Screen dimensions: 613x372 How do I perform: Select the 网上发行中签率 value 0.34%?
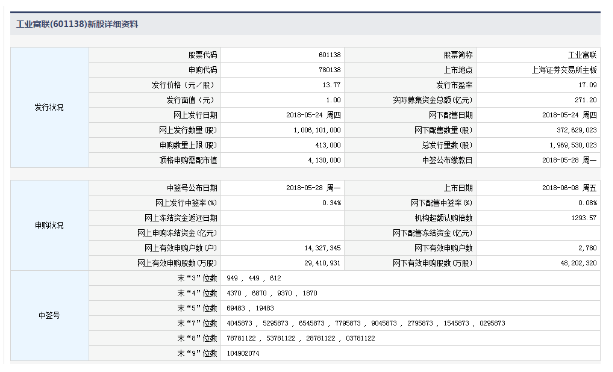click(x=332, y=203)
